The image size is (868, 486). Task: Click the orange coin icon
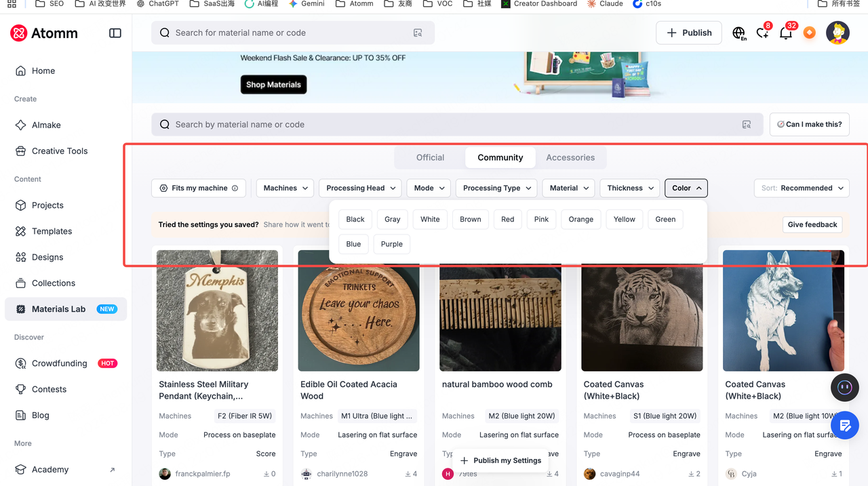coord(809,33)
